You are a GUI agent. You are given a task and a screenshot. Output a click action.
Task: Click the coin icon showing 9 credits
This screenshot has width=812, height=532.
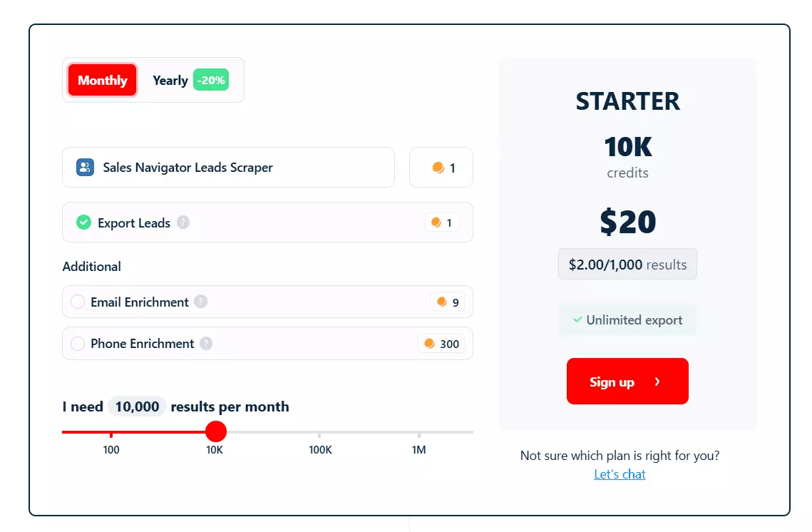pos(442,302)
